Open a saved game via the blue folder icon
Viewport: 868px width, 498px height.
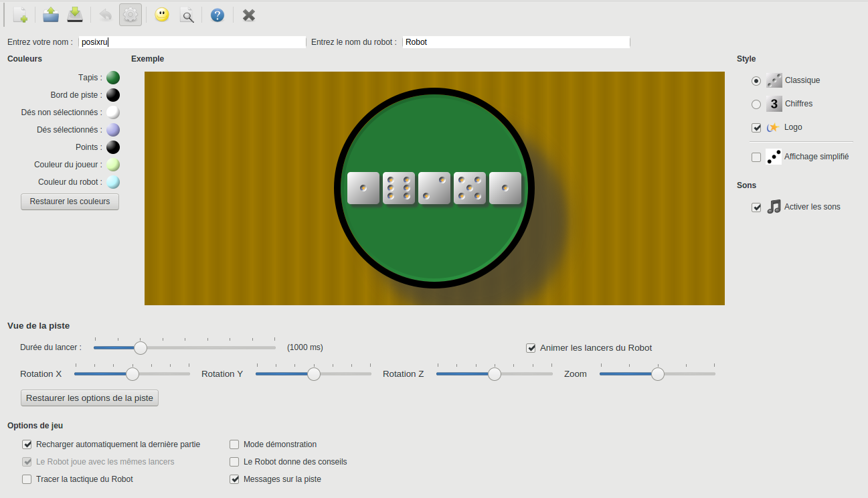(50, 15)
